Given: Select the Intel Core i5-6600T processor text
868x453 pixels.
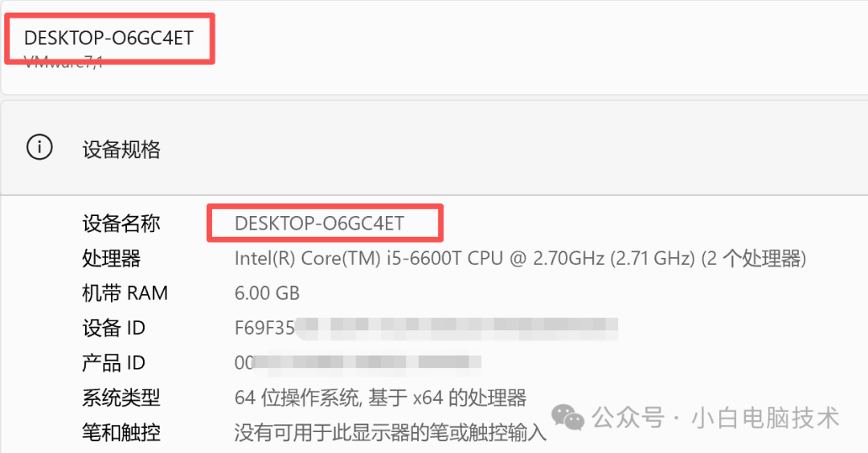Looking at the screenshot, I should 520,259.
